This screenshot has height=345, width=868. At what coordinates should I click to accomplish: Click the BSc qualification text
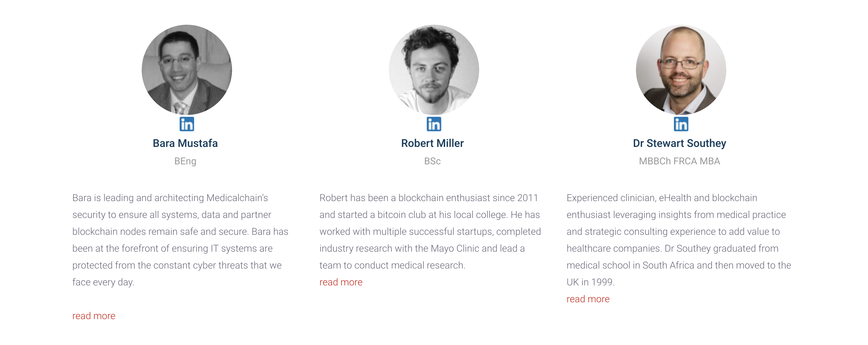point(432,161)
